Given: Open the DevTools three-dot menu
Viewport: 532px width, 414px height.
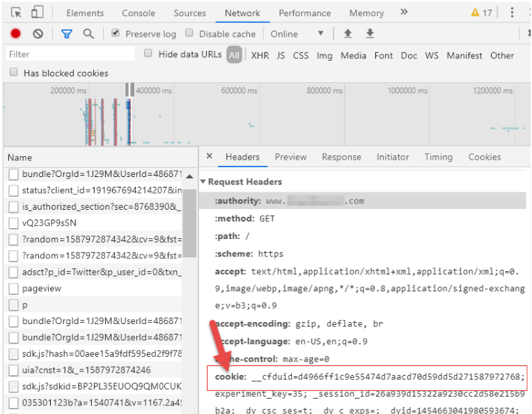Looking at the screenshot, I should (512, 13).
